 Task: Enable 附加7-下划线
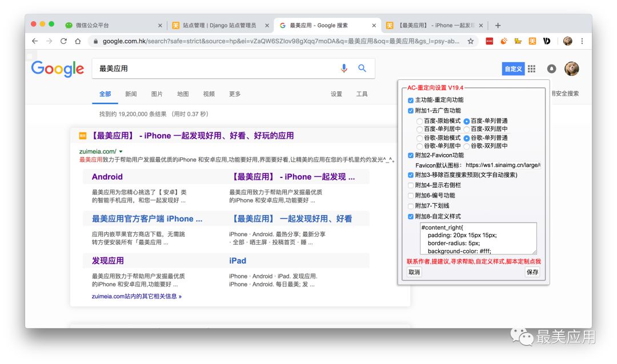pos(410,206)
